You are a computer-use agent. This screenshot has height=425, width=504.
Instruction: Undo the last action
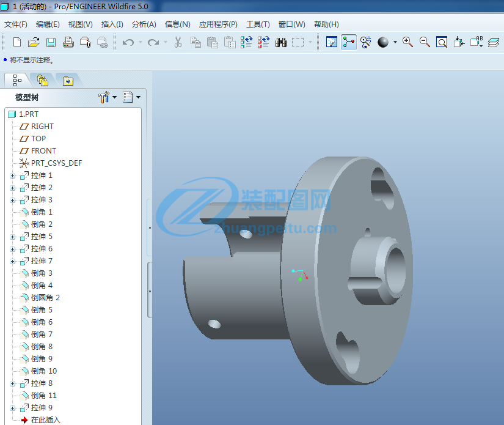point(128,42)
